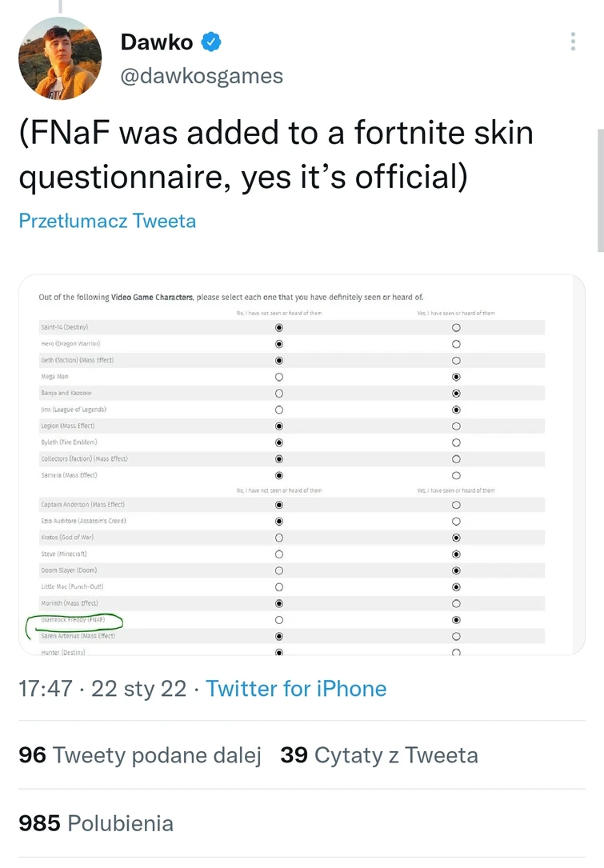This screenshot has height=868, width=604.
Task: Click the circled Glamrock Freddy (FNAF) label
Action: pyautogui.click(x=74, y=620)
